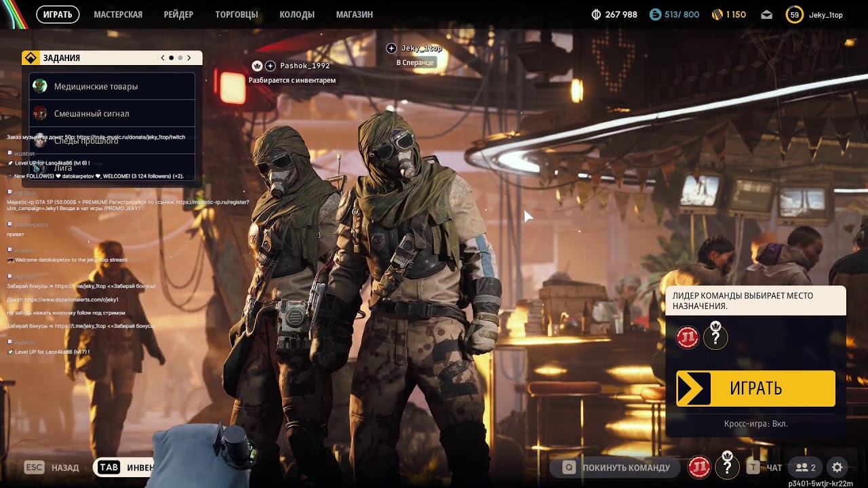Viewport: 868px width, 488px height.
Task: Open the Смешанный сигнал quest
Action: 112,113
